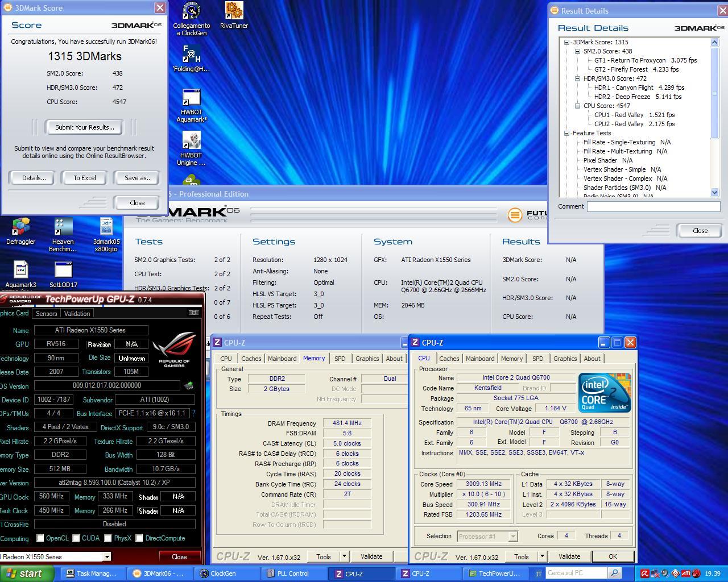Enable the OpenCL checkbox in GPU-Z
728x582 pixels.
(40, 538)
